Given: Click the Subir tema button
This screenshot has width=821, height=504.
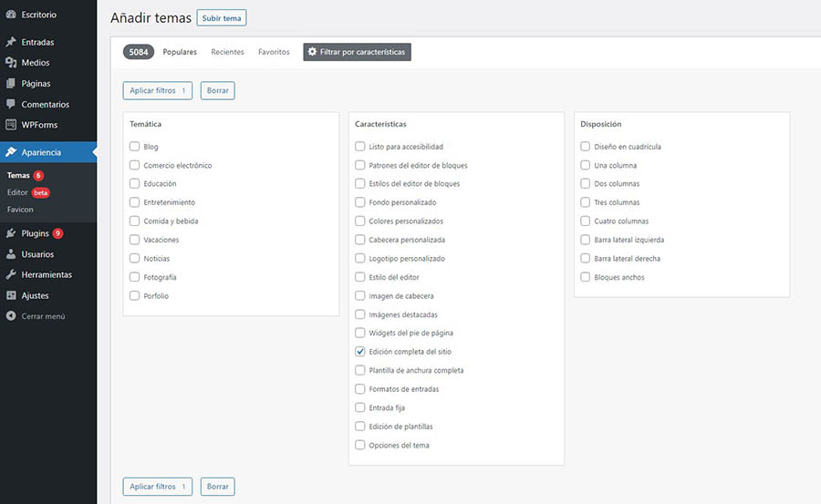Looking at the screenshot, I should point(222,18).
